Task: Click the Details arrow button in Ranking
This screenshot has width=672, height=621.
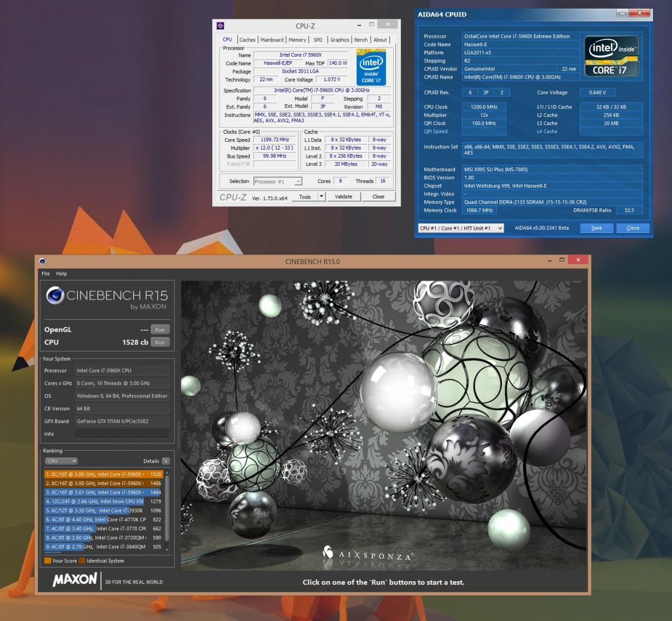Action: click(x=166, y=461)
